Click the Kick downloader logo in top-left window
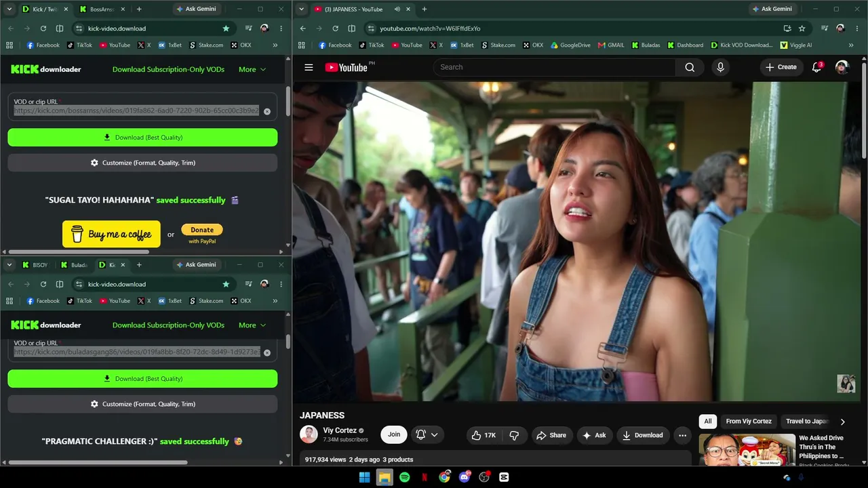Image resolution: width=868 pixels, height=488 pixels. pyautogui.click(x=46, y=69)
